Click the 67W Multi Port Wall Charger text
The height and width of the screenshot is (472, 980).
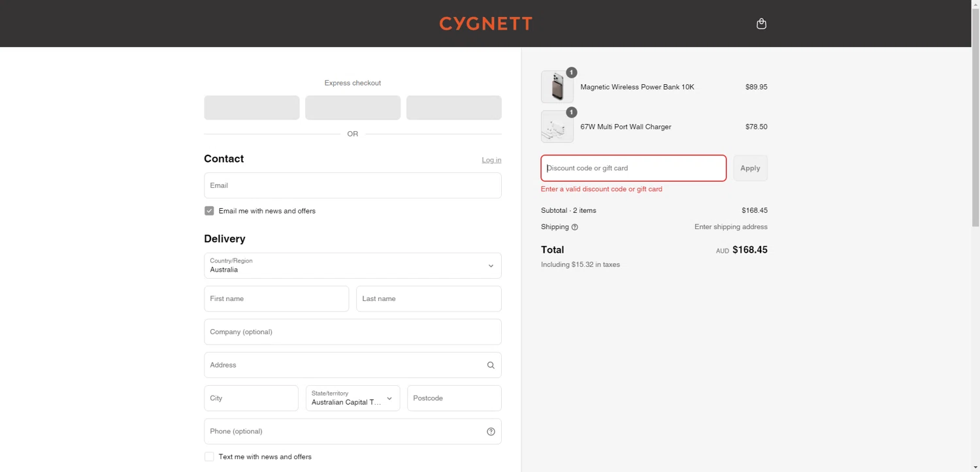pos(626,127)
